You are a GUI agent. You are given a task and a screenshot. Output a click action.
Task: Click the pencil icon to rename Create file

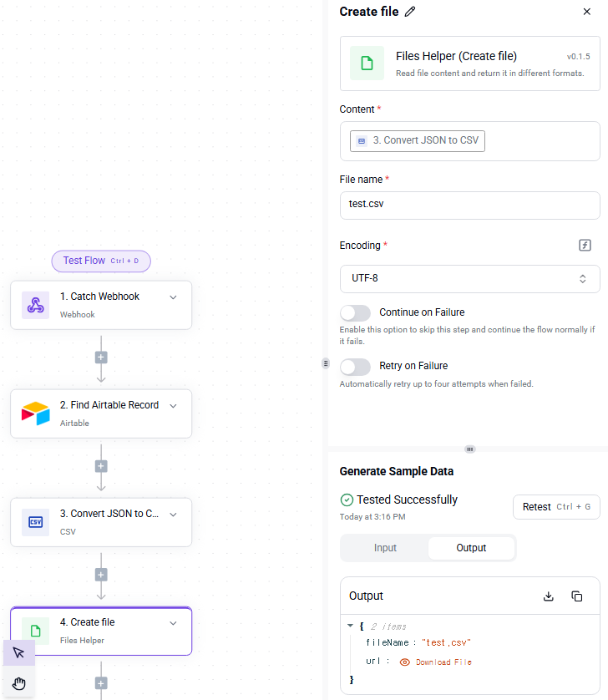(410, 12)
